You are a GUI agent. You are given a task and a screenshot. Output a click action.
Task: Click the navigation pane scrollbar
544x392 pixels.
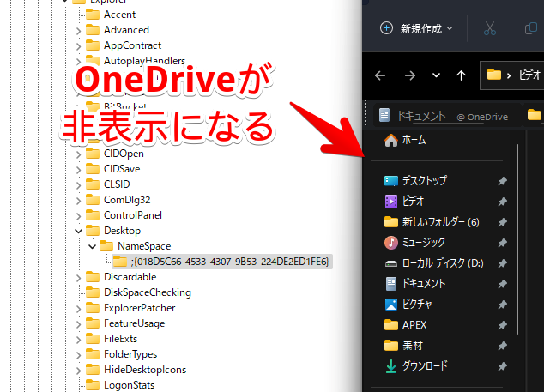(517, 239)
